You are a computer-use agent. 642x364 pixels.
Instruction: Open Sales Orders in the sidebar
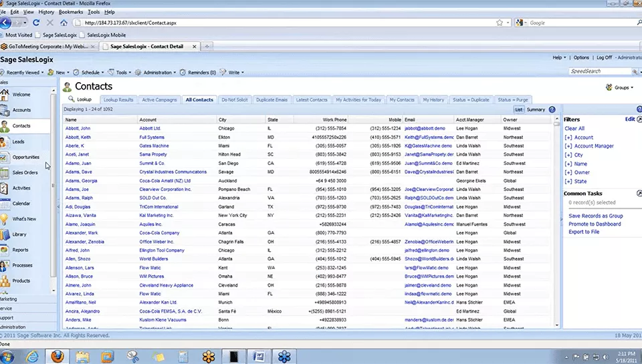[25, 172]
